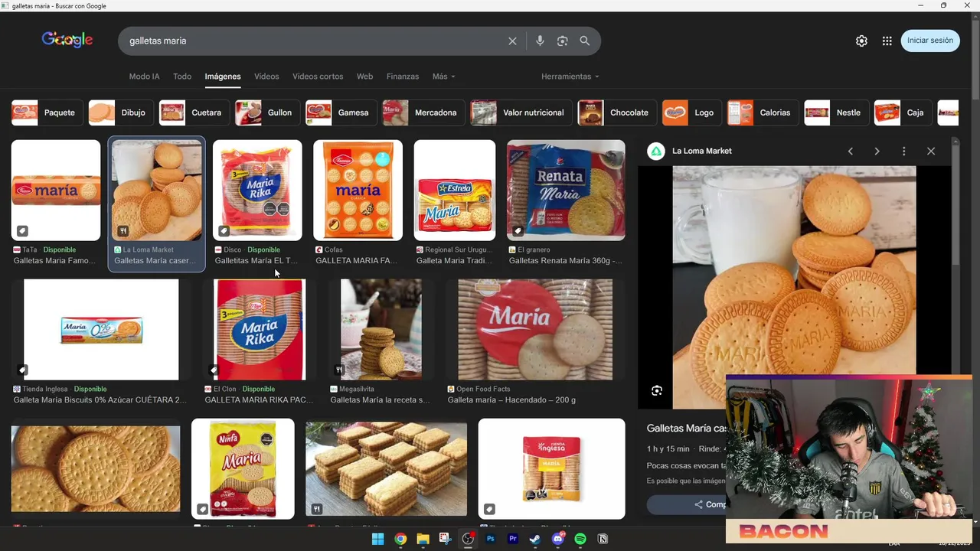Open the Google apps grid
Viewport: 980px width, 551px height.
coord(887,41)
